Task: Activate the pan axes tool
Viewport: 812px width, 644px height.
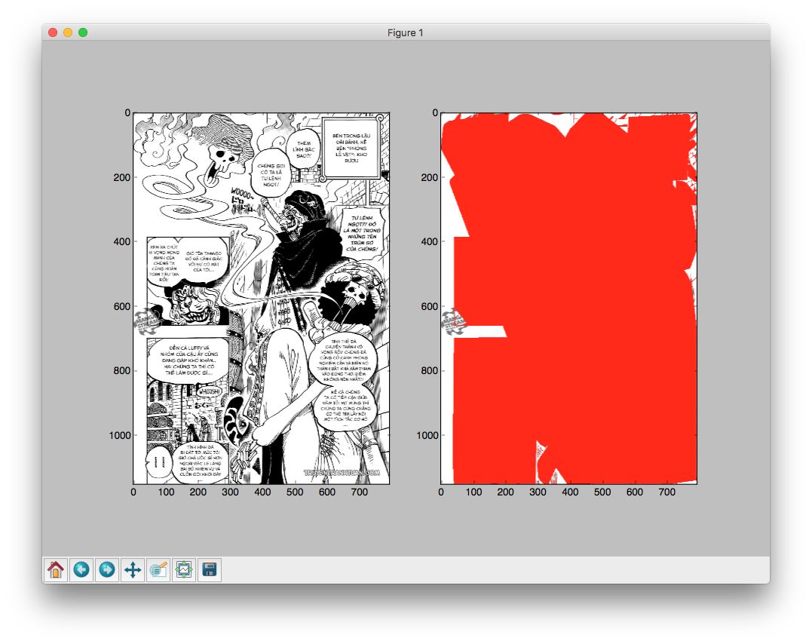Action: click(133, 570)
